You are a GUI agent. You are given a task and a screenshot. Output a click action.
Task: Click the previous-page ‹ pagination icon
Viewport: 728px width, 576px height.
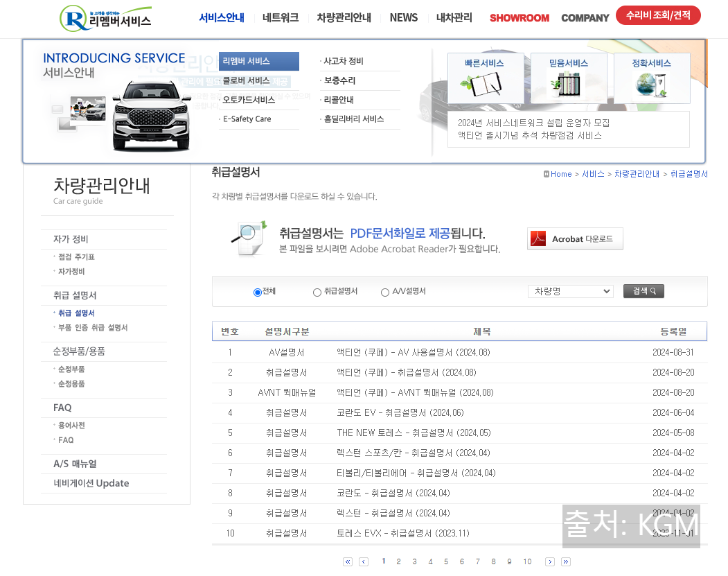tap(363, 561)
